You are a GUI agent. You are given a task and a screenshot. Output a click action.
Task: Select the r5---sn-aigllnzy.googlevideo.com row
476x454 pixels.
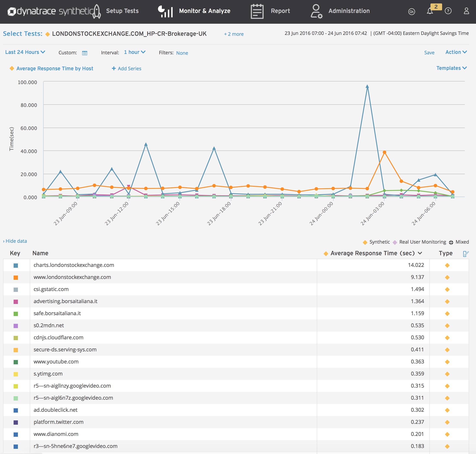point(236,386)
